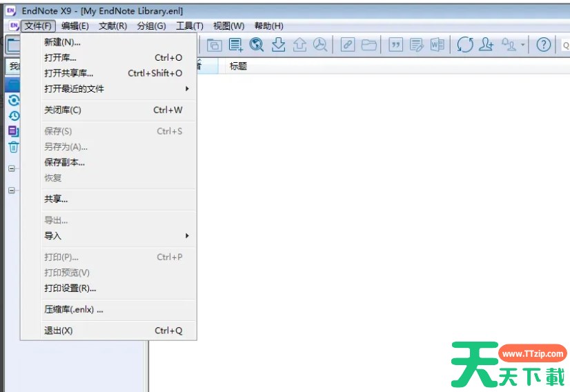Click the Import download-arrow icon
570x392 pixels.
[278, 45]
